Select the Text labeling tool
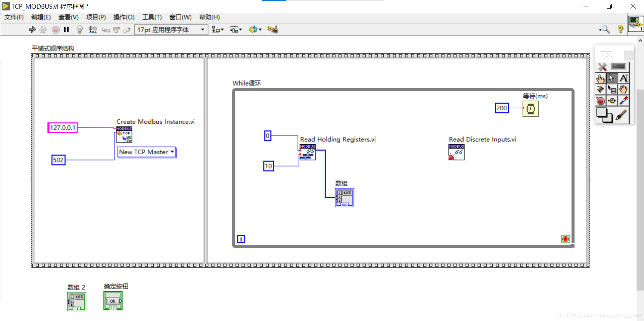This screenshot has height=321, width=644. coord(623,78)
